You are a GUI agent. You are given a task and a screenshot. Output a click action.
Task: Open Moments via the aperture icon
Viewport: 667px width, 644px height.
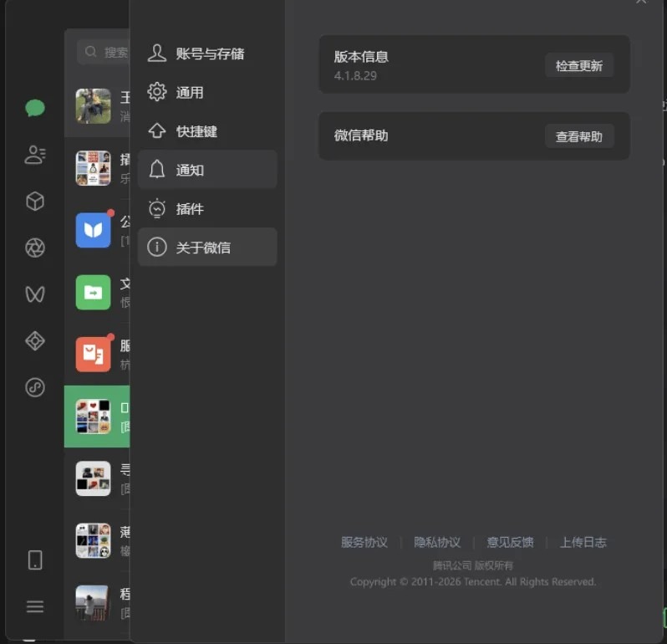(35, 248)
